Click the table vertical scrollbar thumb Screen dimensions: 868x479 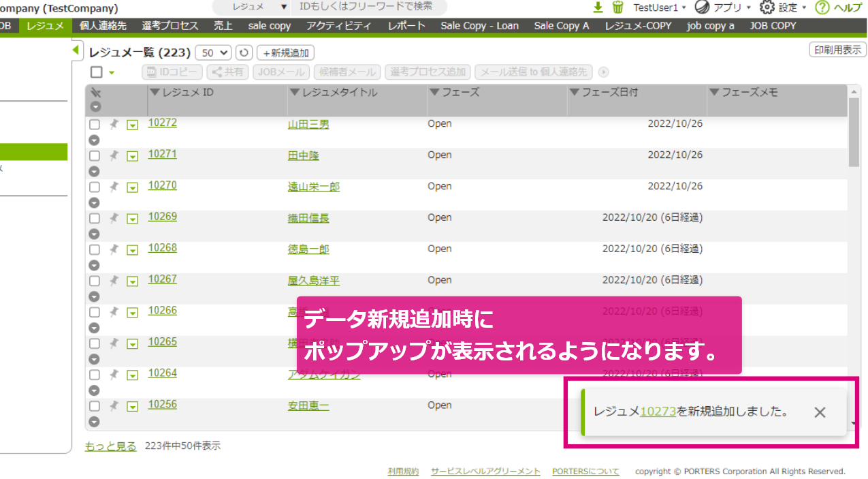(854, 132)
